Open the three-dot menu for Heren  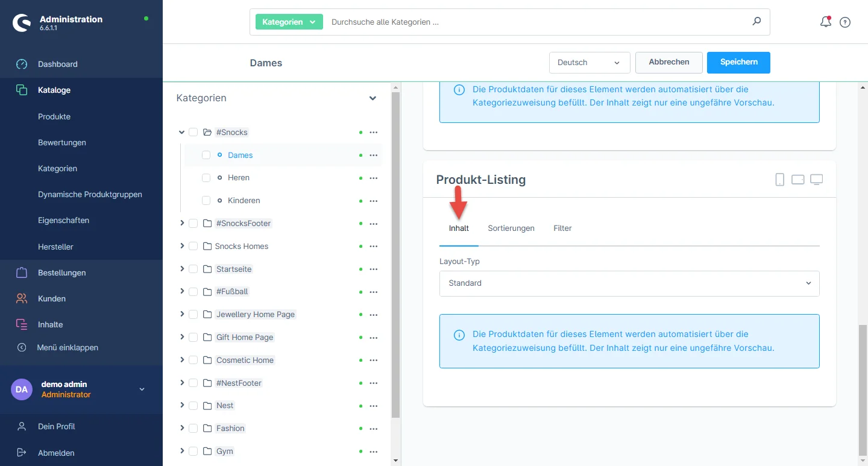(373, 178)
